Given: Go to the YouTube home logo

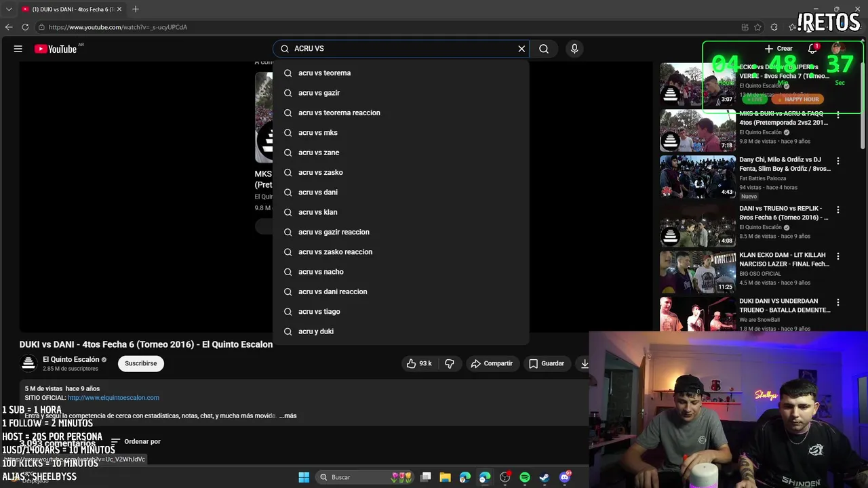Looking at the screenshot, I should pyautogui.click(x=56, y=49).
